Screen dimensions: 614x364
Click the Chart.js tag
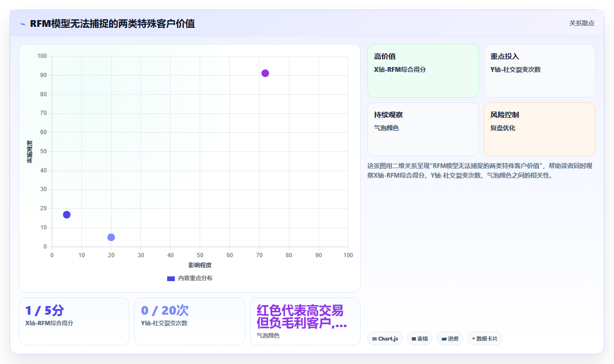385,339
